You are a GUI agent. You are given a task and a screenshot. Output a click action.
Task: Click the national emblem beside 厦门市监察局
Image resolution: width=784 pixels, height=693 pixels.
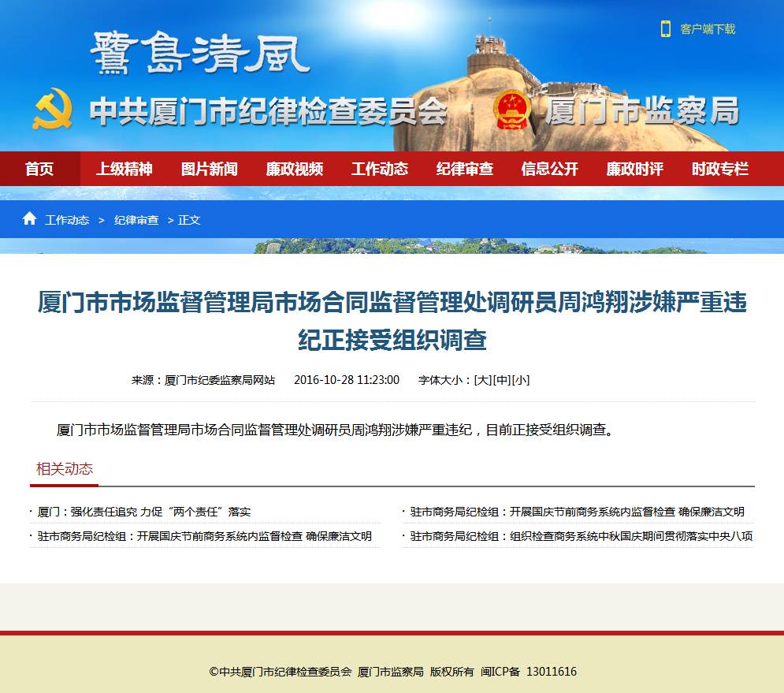click(x=513, y=110)
